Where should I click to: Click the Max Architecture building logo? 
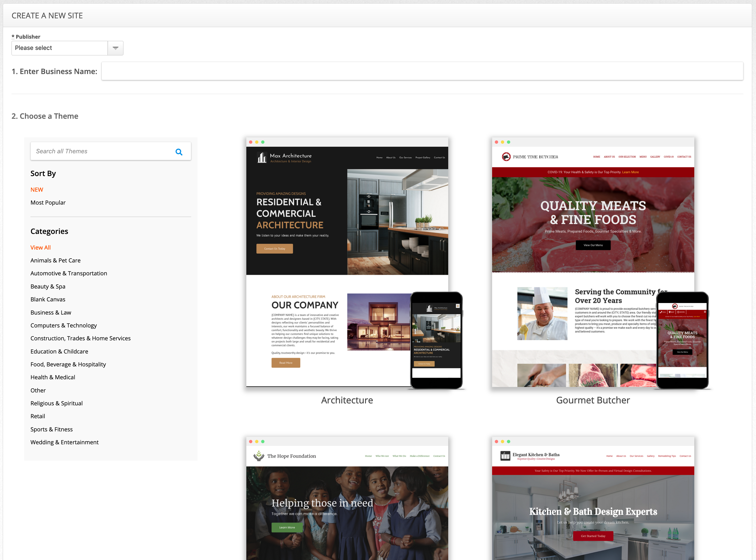click(x=262, y=157)
